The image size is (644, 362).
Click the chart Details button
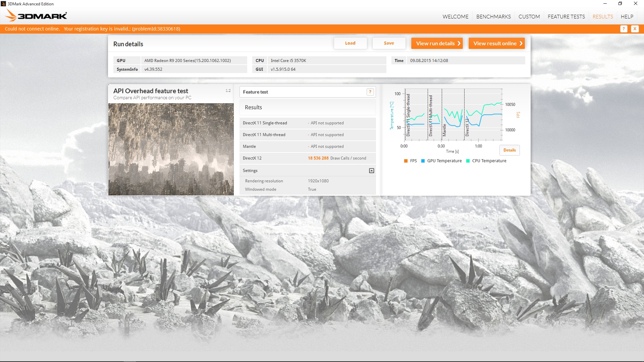pos(509,150)
